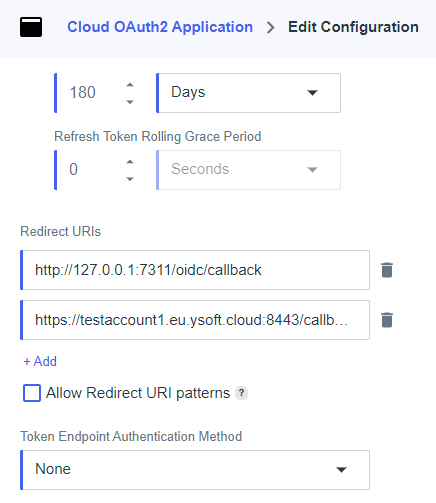Screen dimensions: 436x503
Task: Open the Token Endpoint Authentication Method dropdown
Action: (195, 470)
